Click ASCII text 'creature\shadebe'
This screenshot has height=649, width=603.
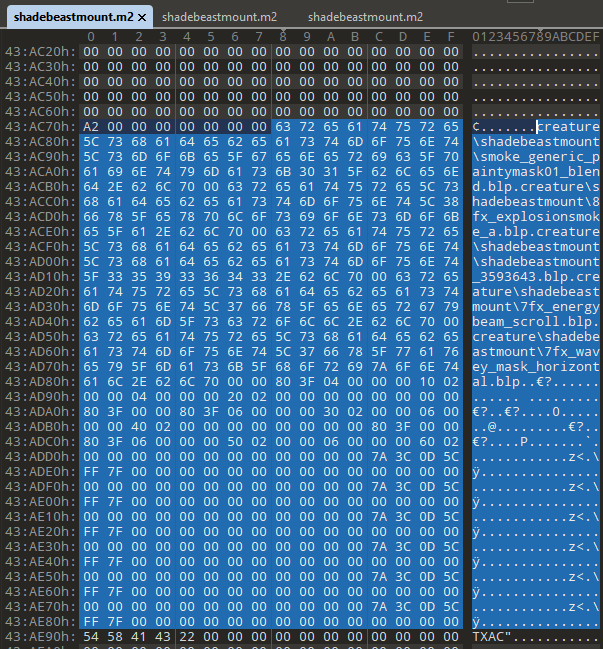[x=536, y=337]
